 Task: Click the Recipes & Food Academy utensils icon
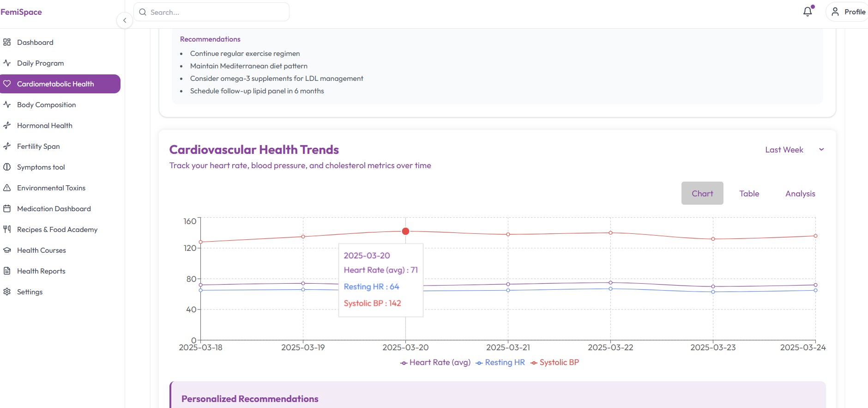[7, 229]
